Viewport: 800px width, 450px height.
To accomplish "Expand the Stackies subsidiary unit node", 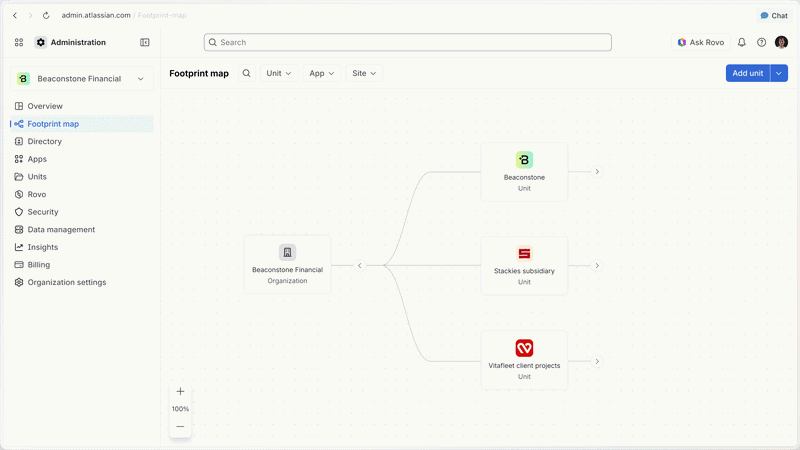I will (x=597, y=265).
